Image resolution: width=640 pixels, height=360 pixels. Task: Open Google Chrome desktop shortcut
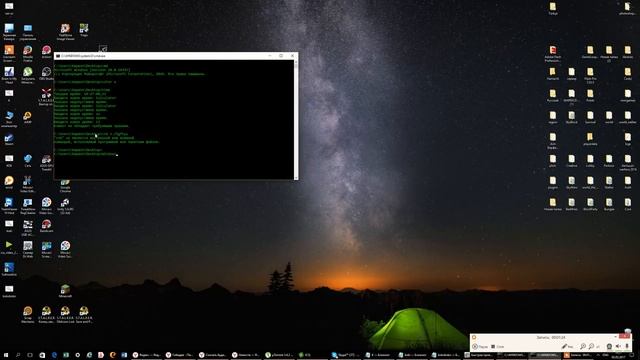pyautogui.click(x=65, y=186)
